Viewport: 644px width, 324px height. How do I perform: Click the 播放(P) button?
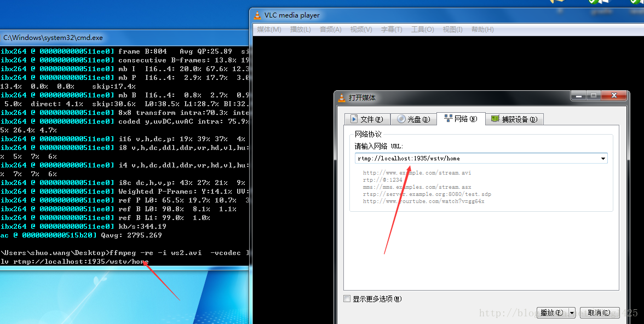552,313
